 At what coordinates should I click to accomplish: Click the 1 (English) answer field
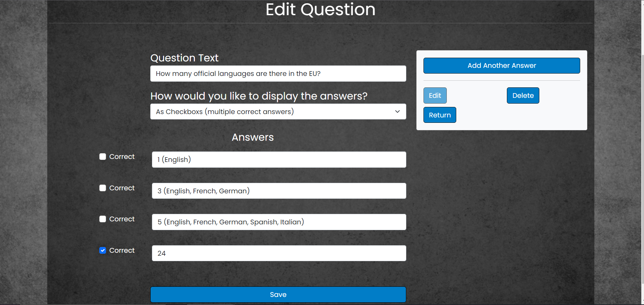click(279, 160)
